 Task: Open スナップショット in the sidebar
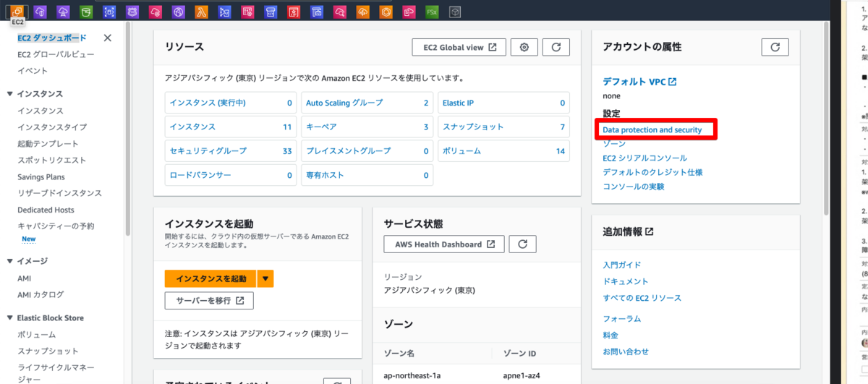pos(48,351)
